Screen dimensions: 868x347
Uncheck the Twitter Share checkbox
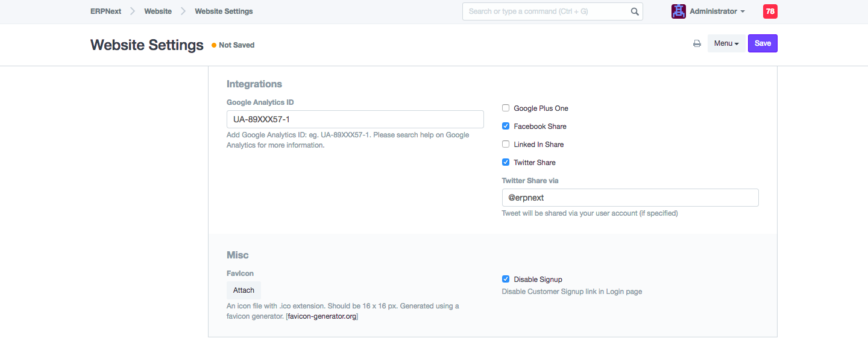tap(506, 163)
